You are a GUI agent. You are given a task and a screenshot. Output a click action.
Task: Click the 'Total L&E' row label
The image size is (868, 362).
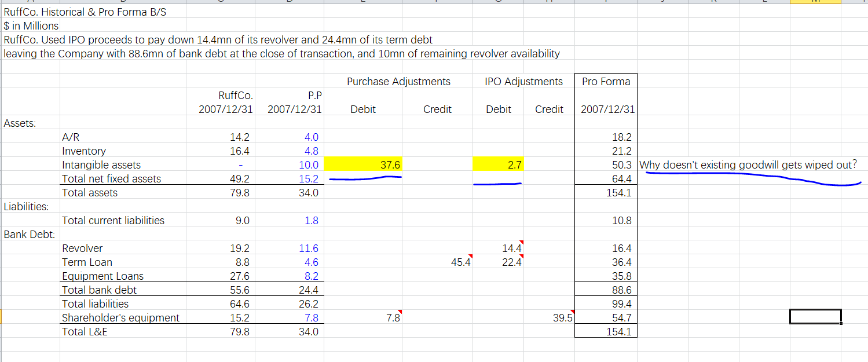coord(85,331)
